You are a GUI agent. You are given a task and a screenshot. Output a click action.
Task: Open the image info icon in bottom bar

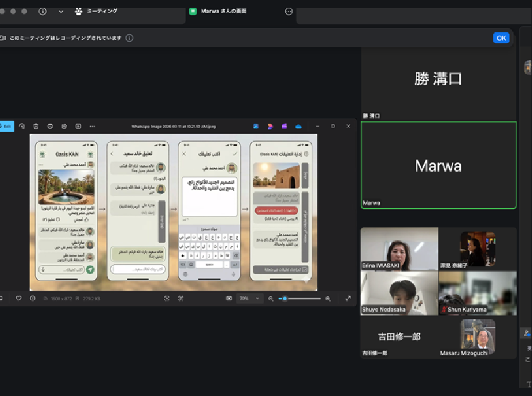[32, 298]
